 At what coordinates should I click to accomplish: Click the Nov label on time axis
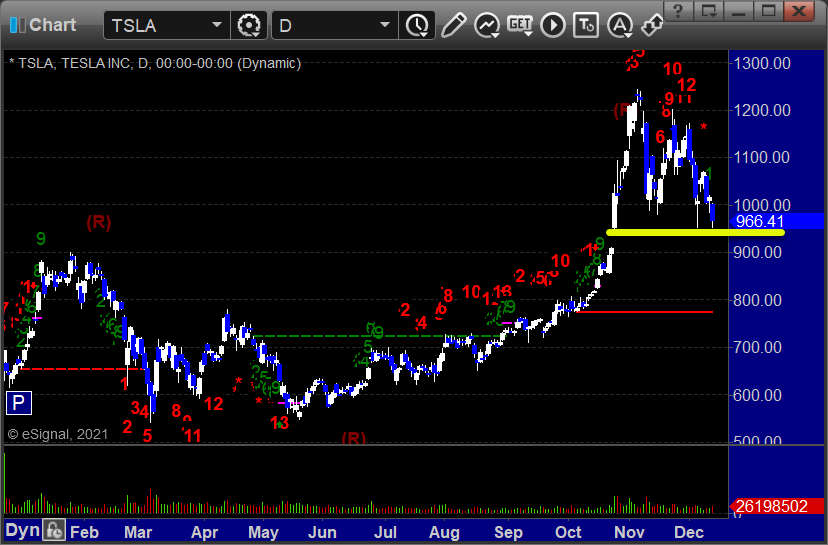click(x=629, y=532)
